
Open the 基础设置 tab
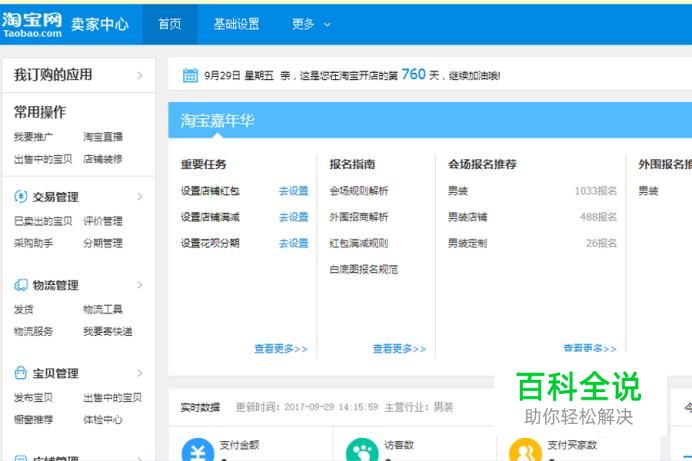pyautogui.click(x=236, y=24)
